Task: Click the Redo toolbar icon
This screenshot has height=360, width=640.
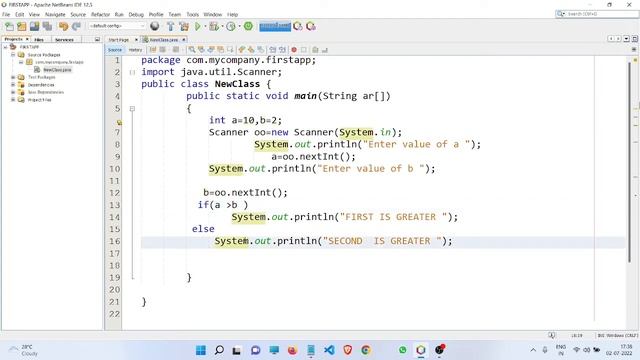Action: [76, 27]
